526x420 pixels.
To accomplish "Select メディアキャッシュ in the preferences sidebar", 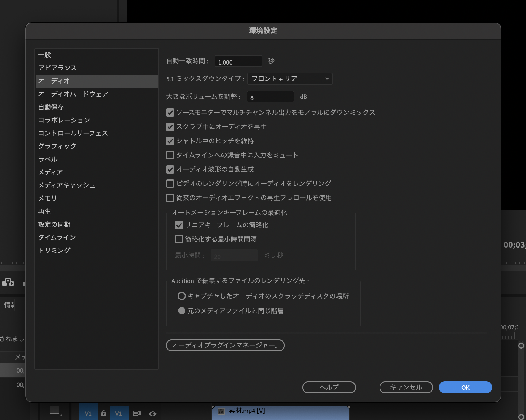I will coord(66,185).
